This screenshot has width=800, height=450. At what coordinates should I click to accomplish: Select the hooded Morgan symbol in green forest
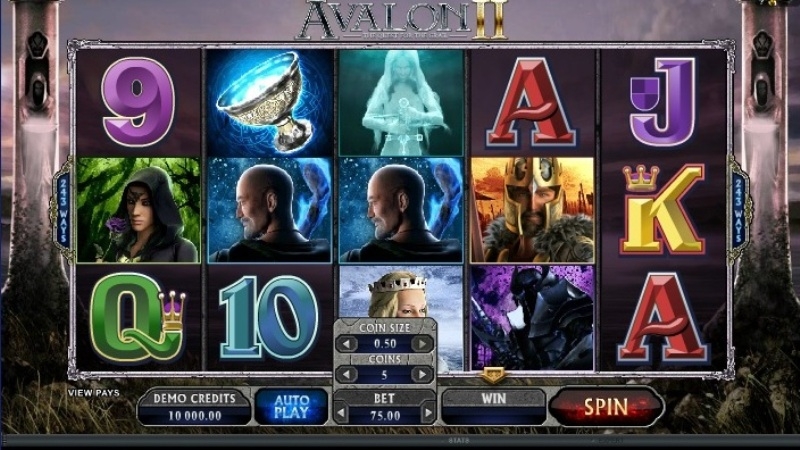point(138,210)
